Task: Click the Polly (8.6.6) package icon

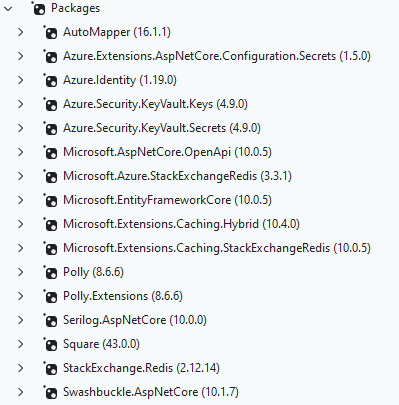Action: (x=50, y=272)
